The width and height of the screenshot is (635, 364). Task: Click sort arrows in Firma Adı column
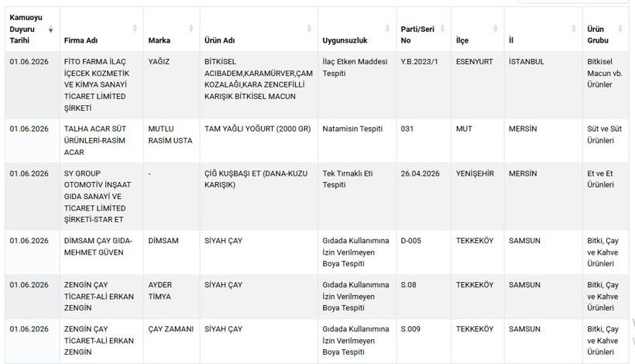(135, 29)
